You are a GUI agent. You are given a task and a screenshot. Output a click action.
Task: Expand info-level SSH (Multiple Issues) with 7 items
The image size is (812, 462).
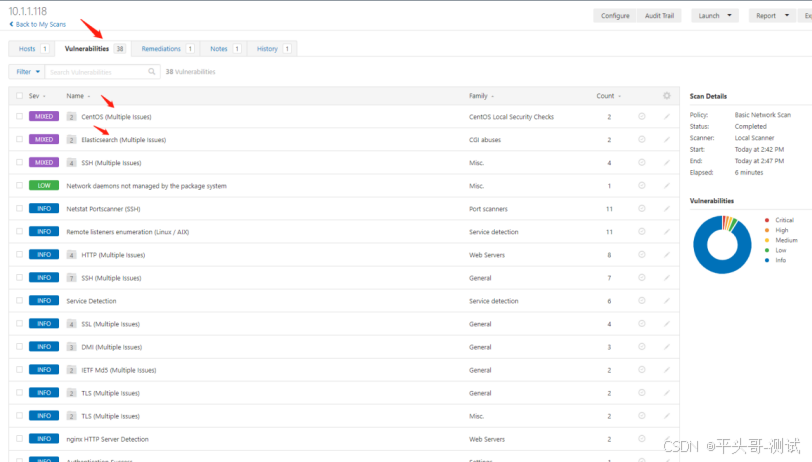71,278
